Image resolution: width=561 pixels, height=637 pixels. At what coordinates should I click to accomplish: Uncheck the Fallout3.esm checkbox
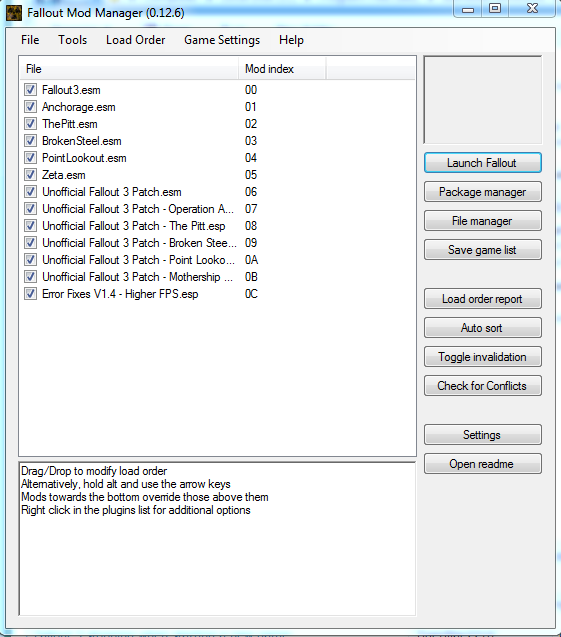coord(30,90)
